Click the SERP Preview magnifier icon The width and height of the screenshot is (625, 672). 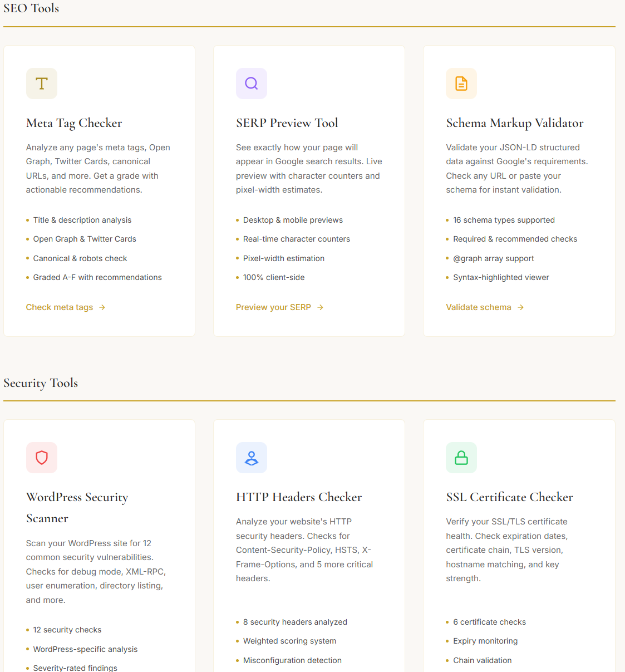pos(252,84)
